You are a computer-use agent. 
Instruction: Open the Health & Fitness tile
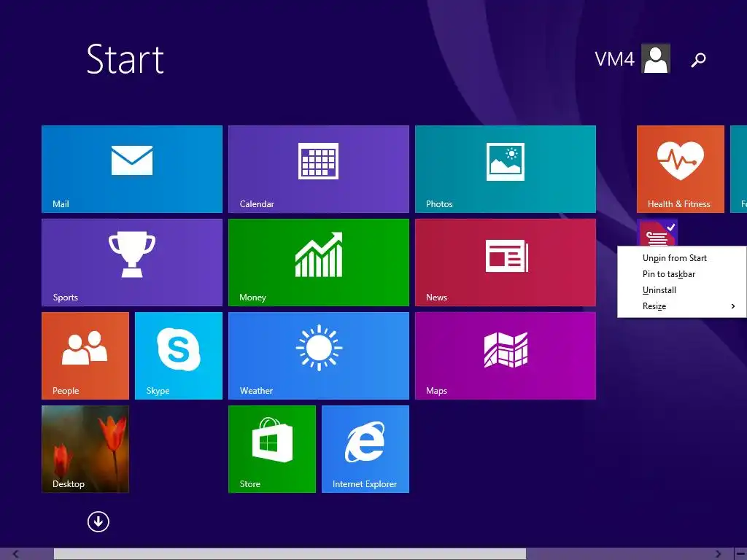pyautogui.click(x=681, y=169)
